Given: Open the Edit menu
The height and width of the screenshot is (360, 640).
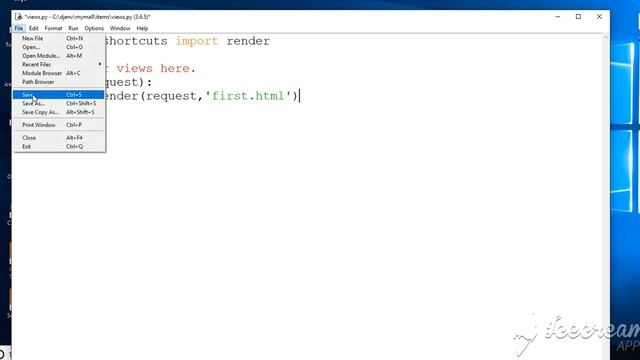Looking at the screenshot, I should (x=33, y=28).
